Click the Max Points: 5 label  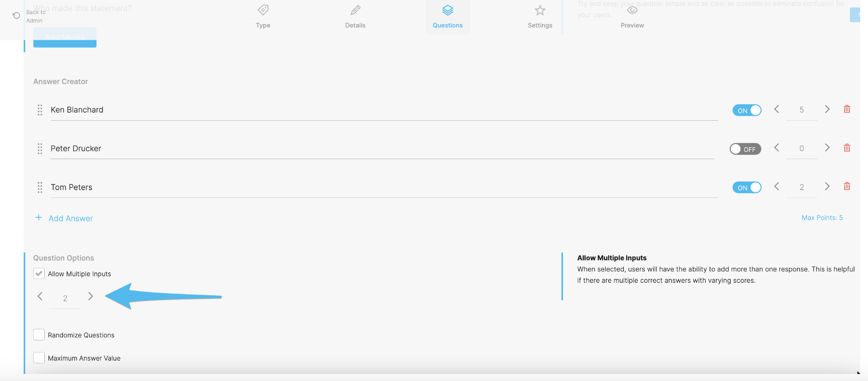tap(822, 217)
